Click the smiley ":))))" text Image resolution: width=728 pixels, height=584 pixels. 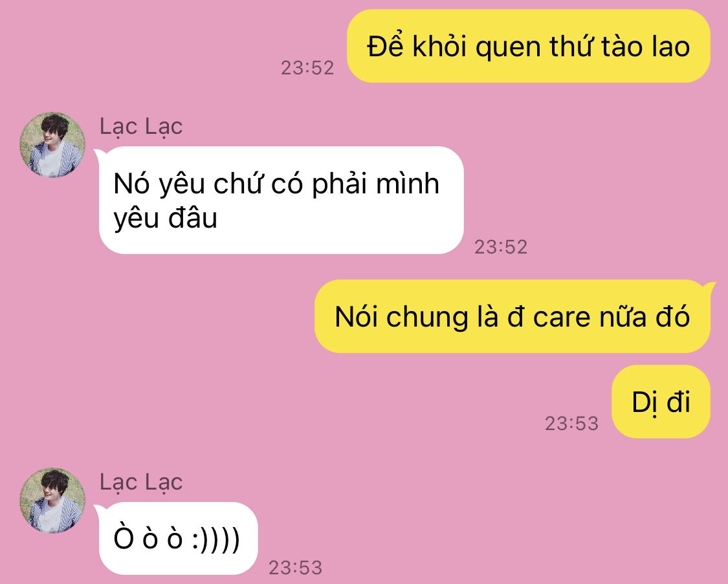pyautogui.click(x=216, y=539)
